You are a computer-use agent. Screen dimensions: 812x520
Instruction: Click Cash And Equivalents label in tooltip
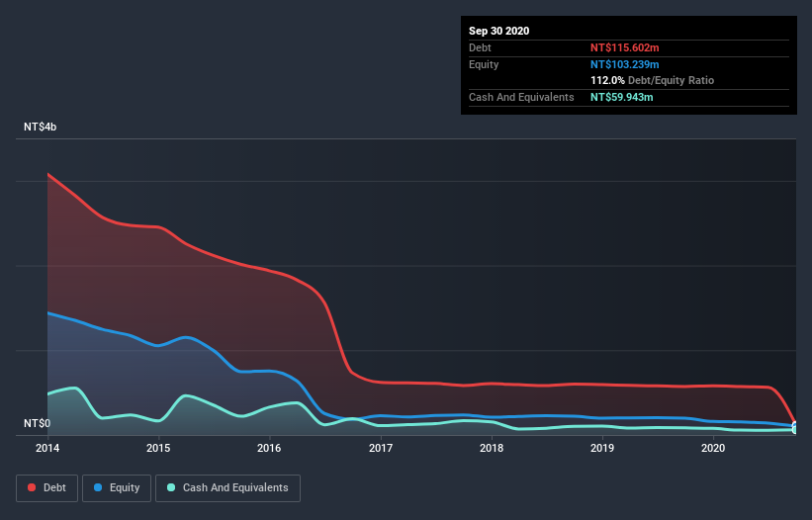521,97
